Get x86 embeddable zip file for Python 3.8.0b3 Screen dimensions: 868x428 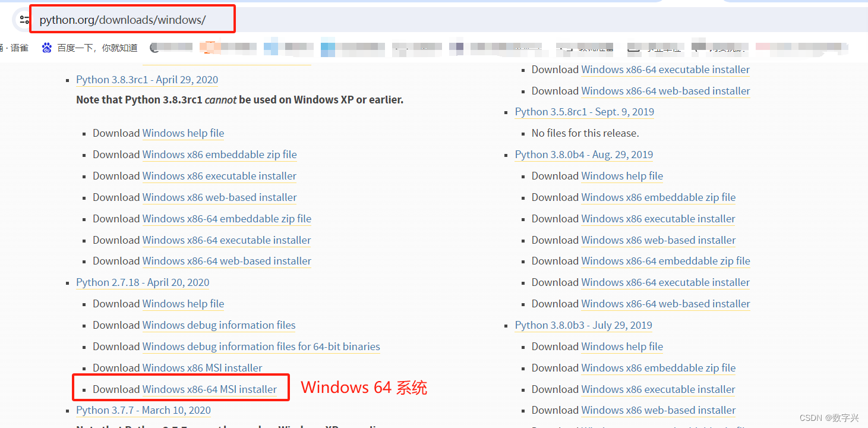click(x=659, y=368)
